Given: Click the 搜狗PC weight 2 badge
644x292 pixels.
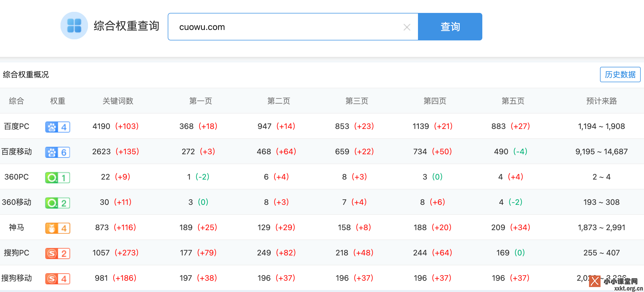Looking at the screenshot, I should 58,253.
